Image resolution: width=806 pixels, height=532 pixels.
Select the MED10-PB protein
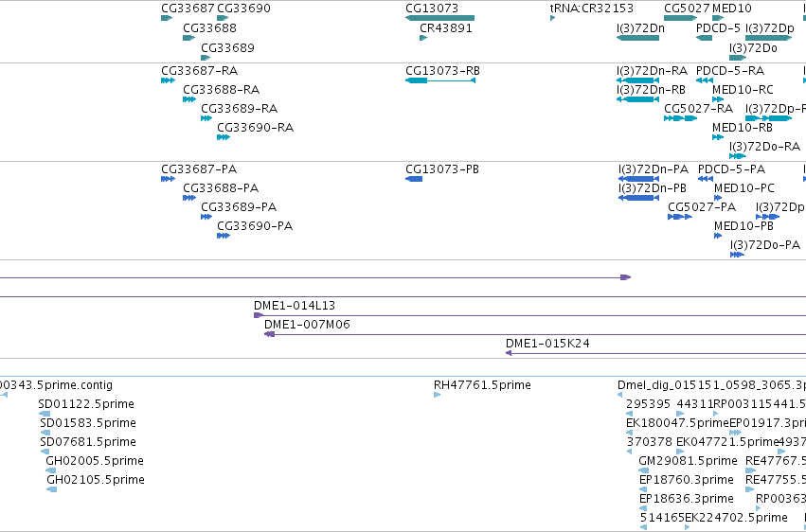point(718,236)
